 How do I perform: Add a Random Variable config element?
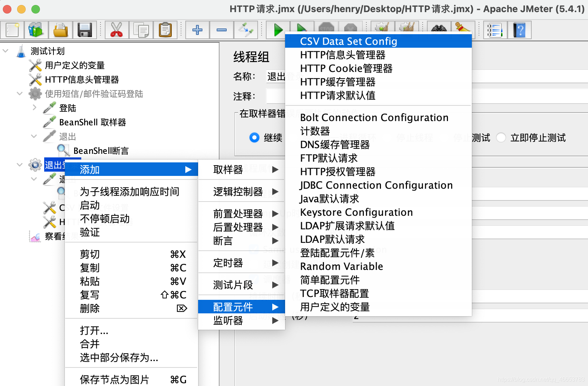[x=378, y=266]
